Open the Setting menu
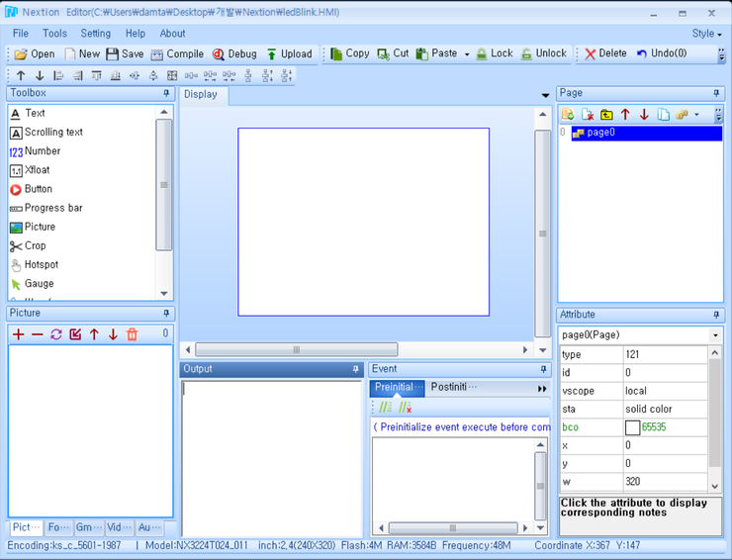732x560 pixels. coord(96,34)
